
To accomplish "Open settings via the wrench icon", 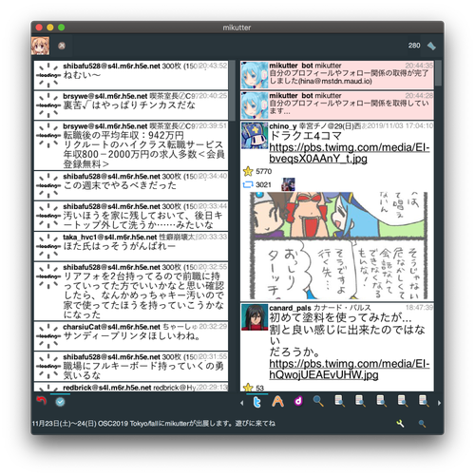I will click(x=400, y=424).
